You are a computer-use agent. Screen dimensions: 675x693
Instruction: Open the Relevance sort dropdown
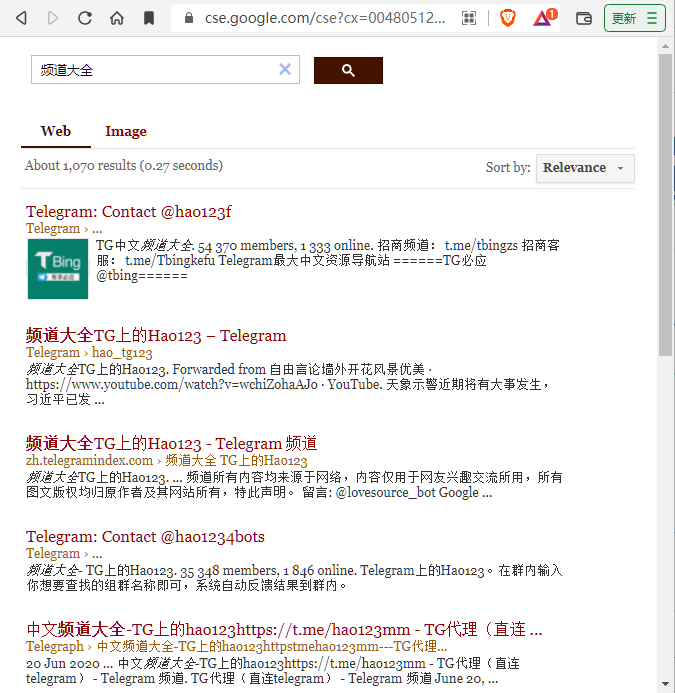pyautogui.click(x=585, y=168)
